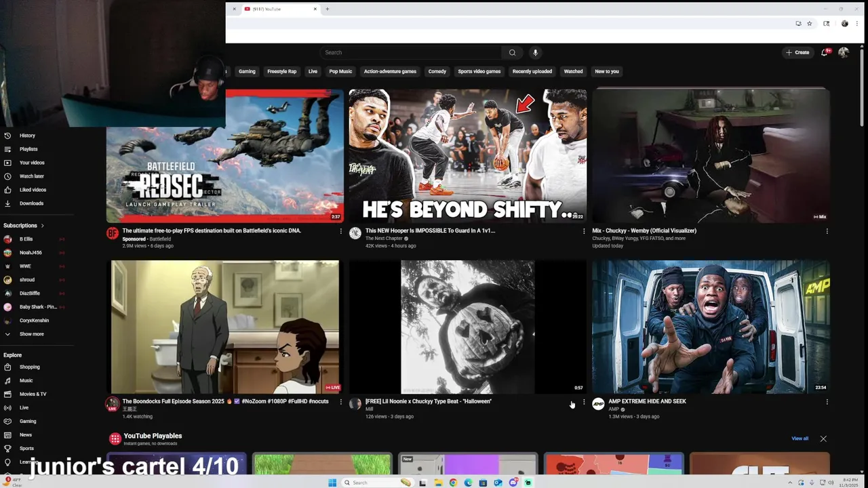Show hidden system tray icons chevron

click(x=790, y=483)
